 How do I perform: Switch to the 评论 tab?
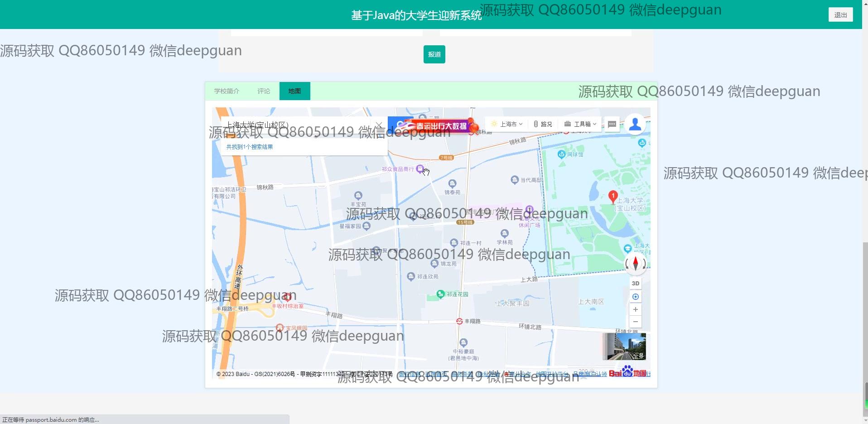click(264, 91)
